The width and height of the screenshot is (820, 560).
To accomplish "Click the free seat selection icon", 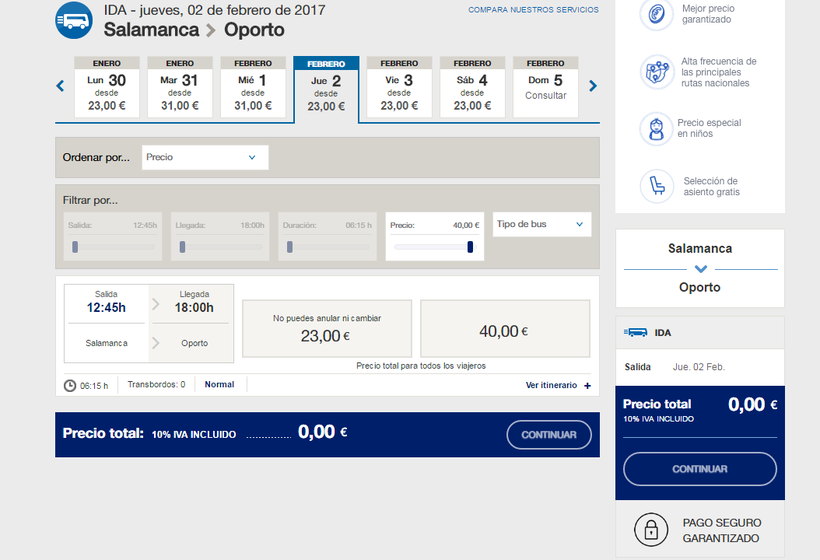I will click(x=656, y=186).
